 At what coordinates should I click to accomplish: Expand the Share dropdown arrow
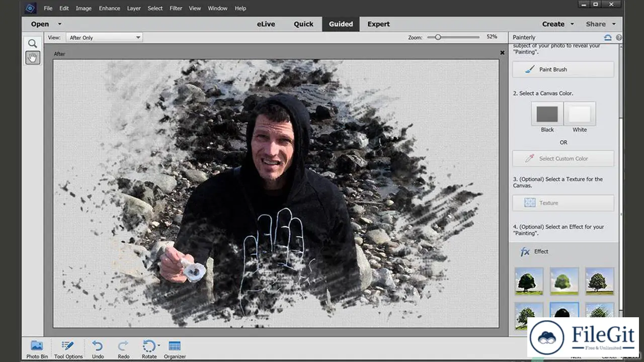click(614, 24)
